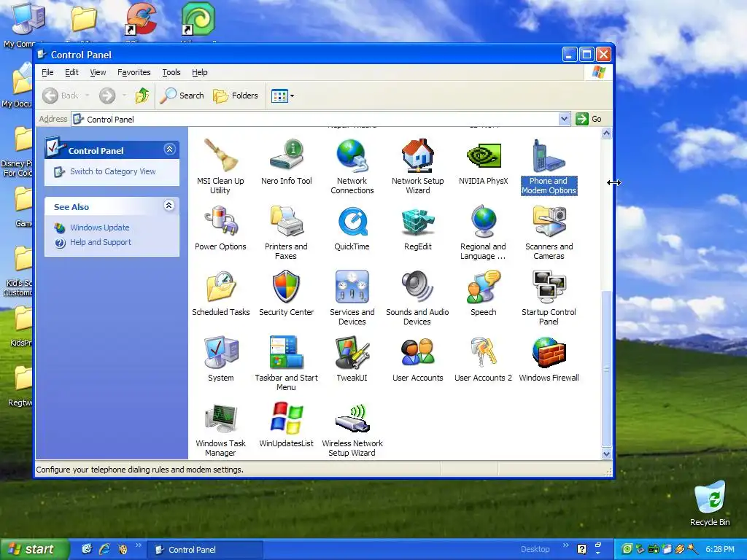Expand the Quick Launch overflow chevron
This screenshot has height=560, width=747.
tap(138, 545)
